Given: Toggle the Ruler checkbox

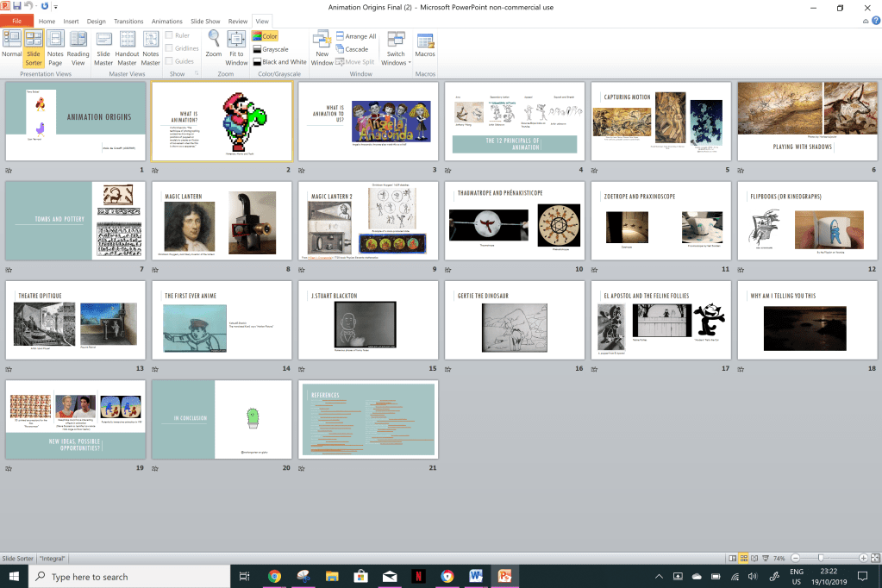Looking at the screenshot, I should 169,36.
